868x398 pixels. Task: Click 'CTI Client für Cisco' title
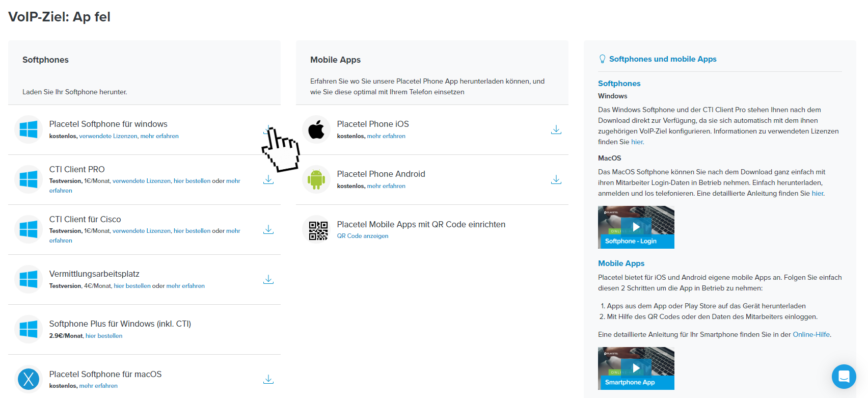(85, 219)
